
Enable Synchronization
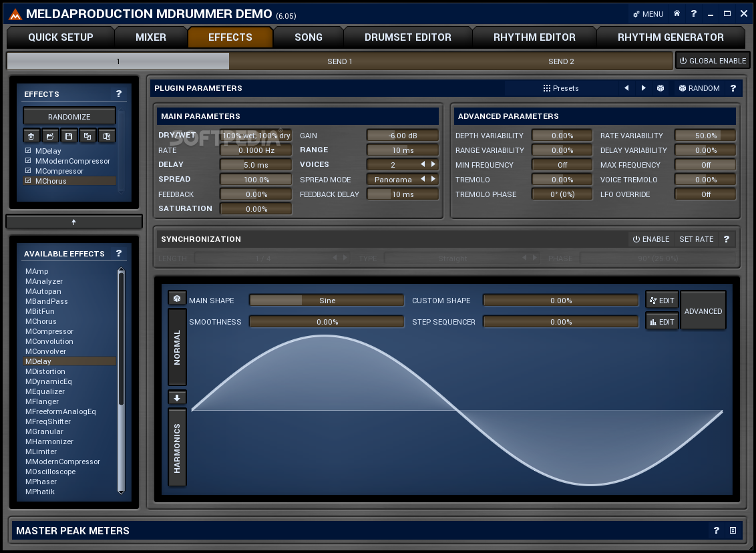click(651, 239)
